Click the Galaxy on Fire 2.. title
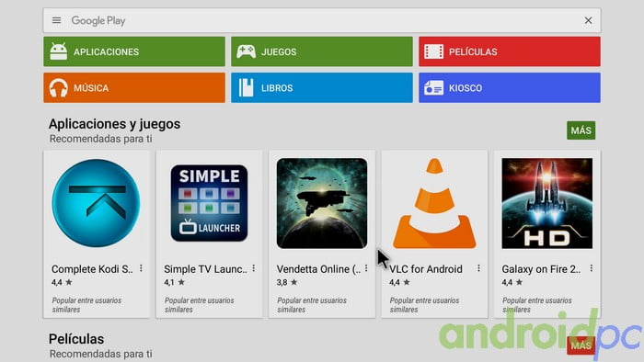Image resolution: width=644 pixels, height=362 pixels. pyautogui.click(x=541, y=269)
